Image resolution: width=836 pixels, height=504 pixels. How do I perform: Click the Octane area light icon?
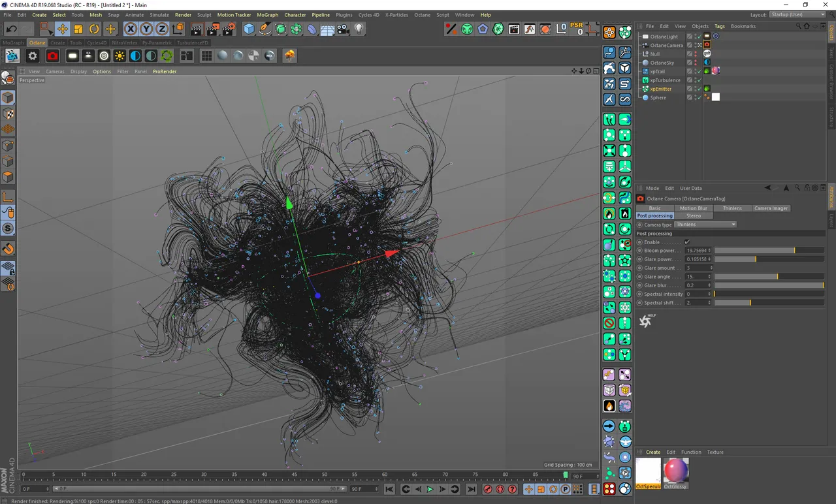(x=72, y=56)
